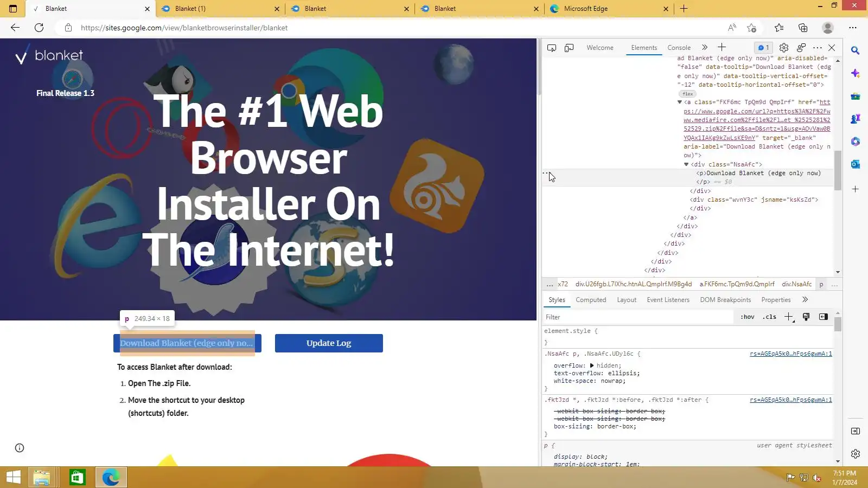Open DevTools settings gear
The image size is (868, 488).
coord(784,48)
